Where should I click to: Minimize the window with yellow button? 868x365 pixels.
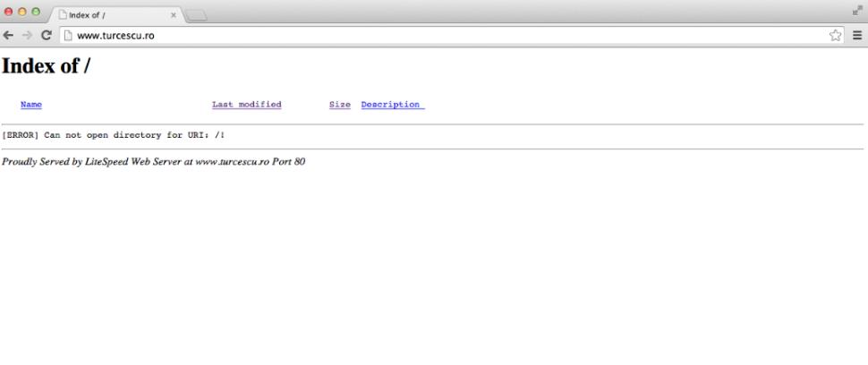[x=23, y=14]
